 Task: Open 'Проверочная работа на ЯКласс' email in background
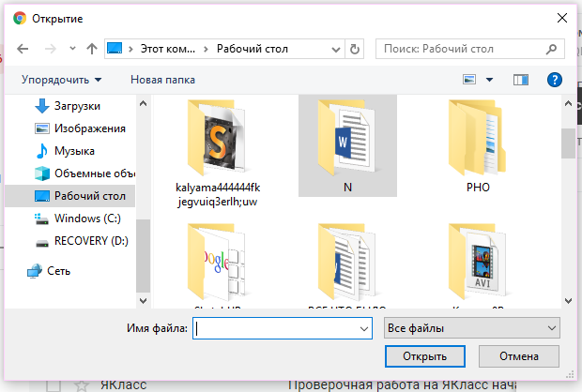click(402, 385)
